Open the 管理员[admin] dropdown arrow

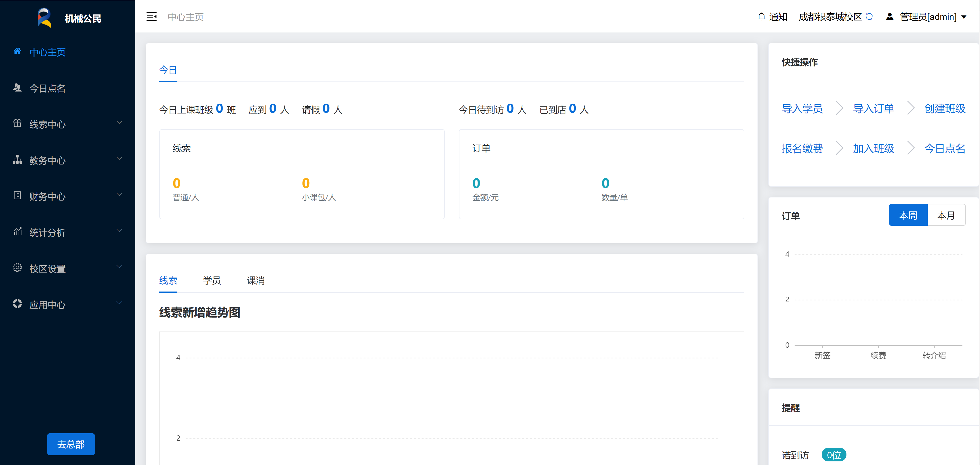(964, 17)
